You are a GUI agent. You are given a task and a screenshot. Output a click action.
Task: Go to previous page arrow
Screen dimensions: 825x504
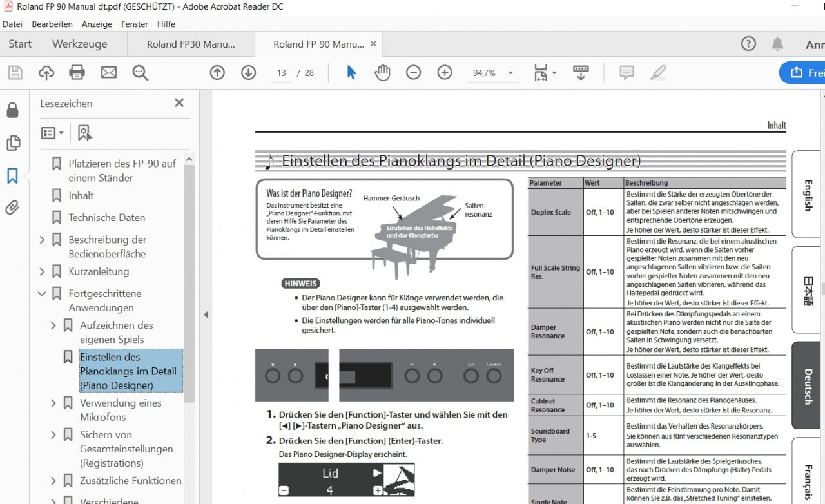click(x=217, y=73)
